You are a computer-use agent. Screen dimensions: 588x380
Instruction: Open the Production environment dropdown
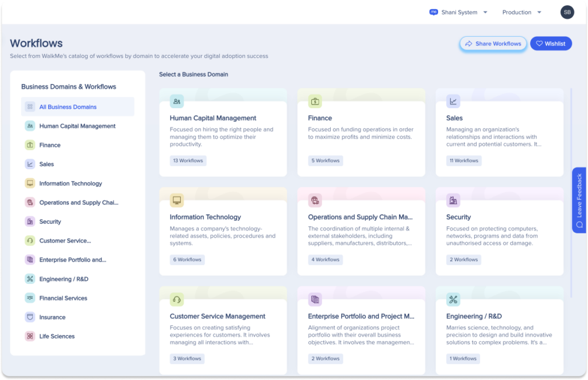(x=518, y=12)
